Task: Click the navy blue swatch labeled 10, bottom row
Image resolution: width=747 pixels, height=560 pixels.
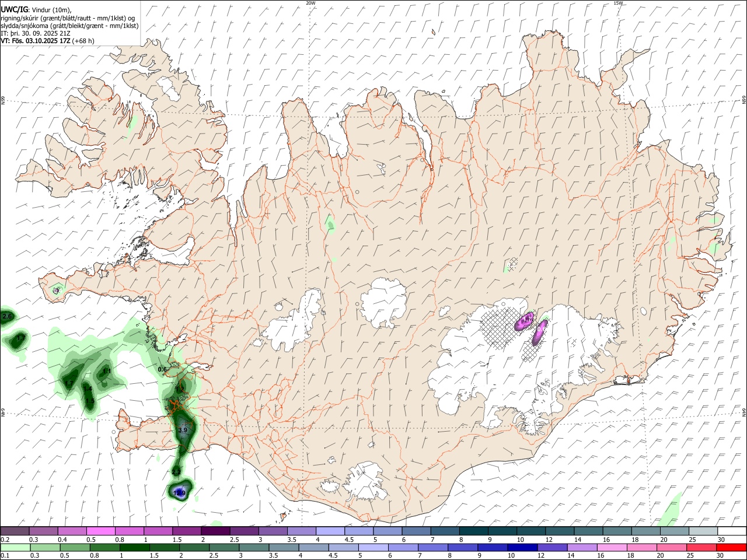Action: pyautogui.click(x=522, y=547)
